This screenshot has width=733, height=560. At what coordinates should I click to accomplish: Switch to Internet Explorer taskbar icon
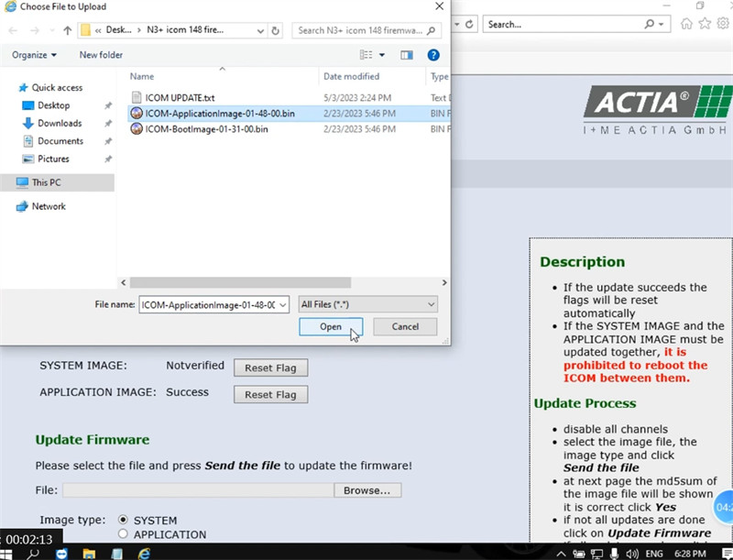[144, 554]
